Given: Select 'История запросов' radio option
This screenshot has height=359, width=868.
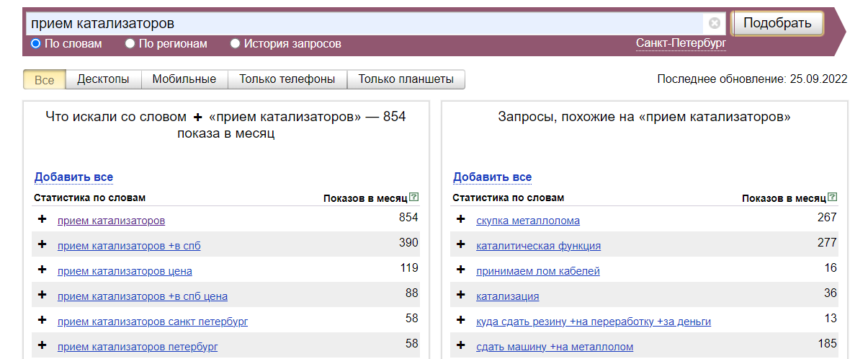Looking at the screenshot, I should [235, 43].
